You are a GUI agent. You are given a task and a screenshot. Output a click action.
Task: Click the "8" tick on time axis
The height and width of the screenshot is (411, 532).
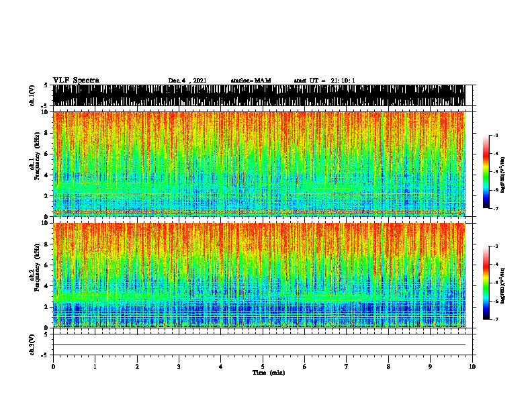[388, 366]
